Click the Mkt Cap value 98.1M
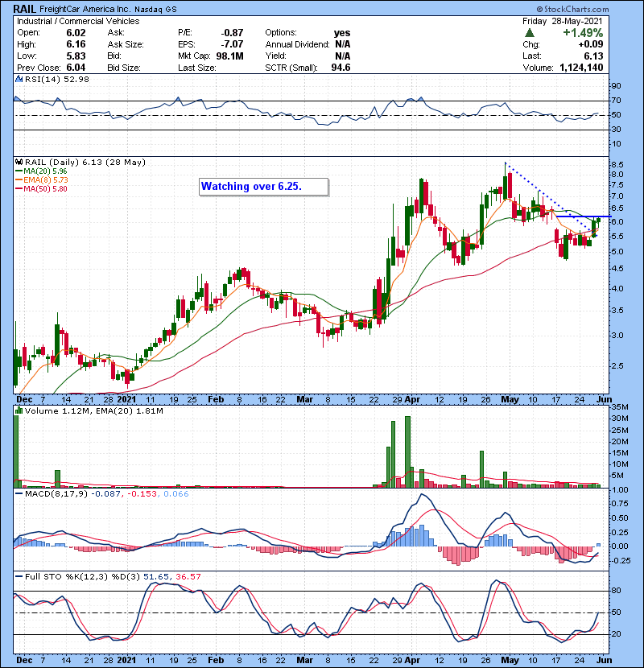The height and width of the screenshot is (668, 644). tap(229, 56)
